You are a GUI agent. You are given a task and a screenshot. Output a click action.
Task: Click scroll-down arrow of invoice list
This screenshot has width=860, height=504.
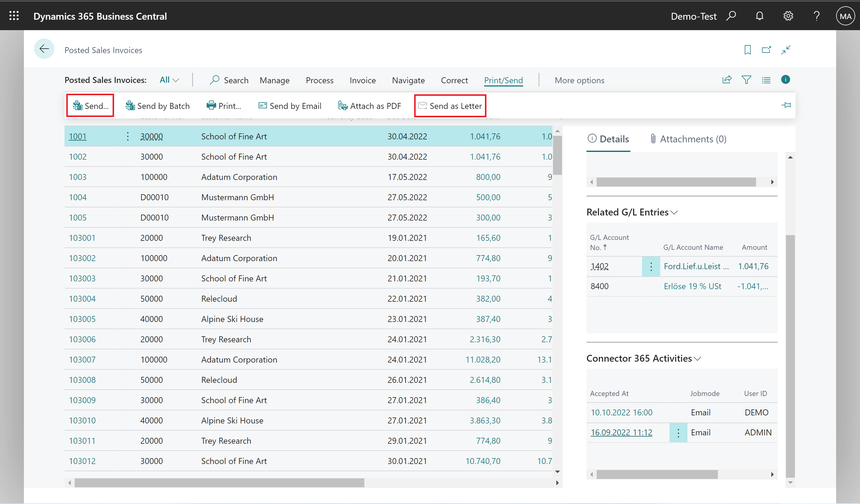click(x=557, y=472)
